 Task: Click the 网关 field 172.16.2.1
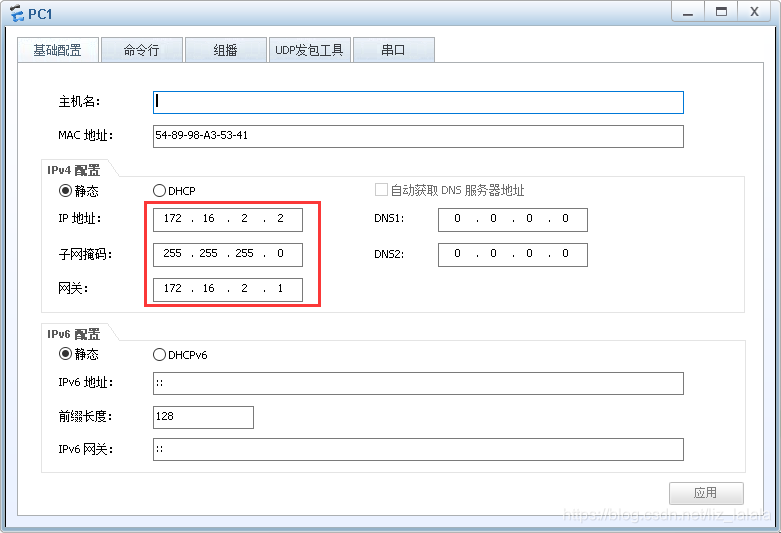coord(228,289)
